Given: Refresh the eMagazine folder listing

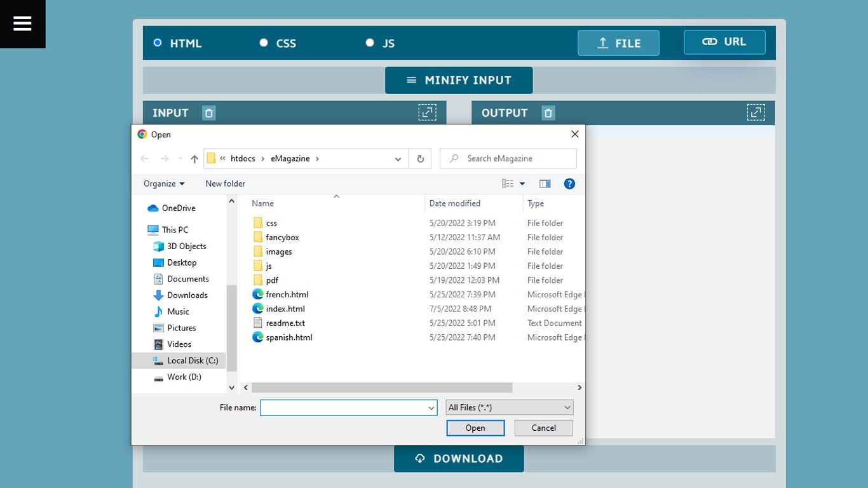Looking at the screenshot, I should [420, 159].
